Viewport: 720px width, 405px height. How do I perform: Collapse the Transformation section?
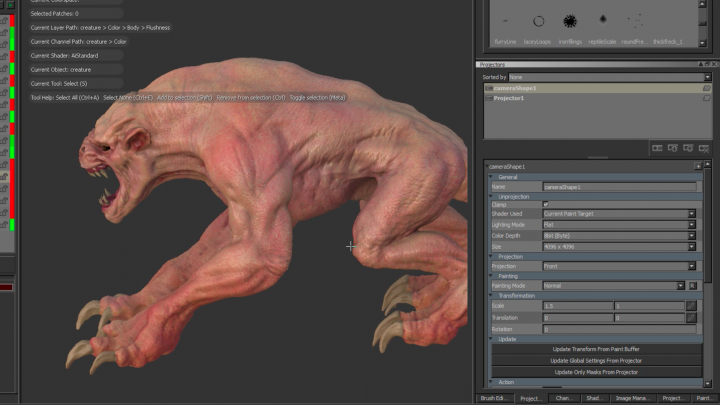tap(490, 296)
